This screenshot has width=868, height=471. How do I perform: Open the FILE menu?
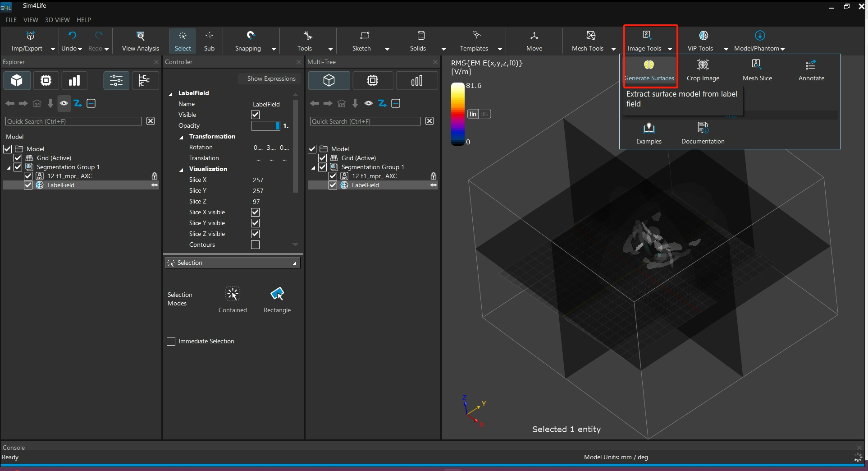point(11,20)
